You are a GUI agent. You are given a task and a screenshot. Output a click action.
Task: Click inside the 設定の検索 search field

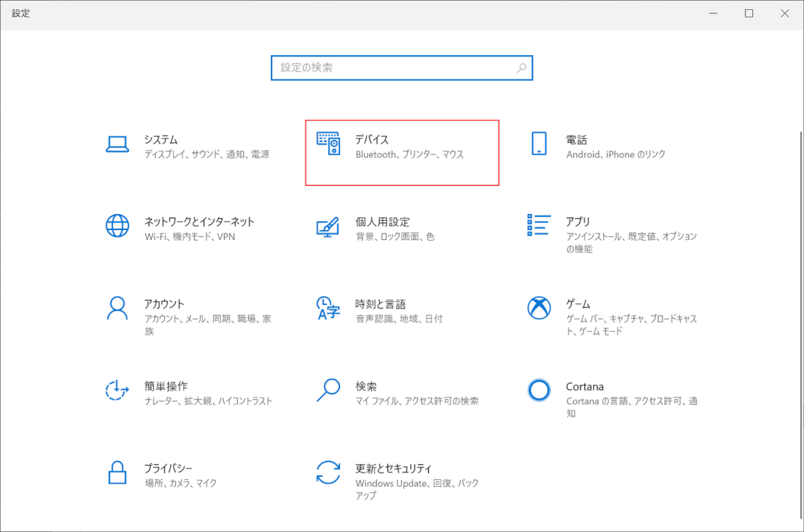(393, 68)
